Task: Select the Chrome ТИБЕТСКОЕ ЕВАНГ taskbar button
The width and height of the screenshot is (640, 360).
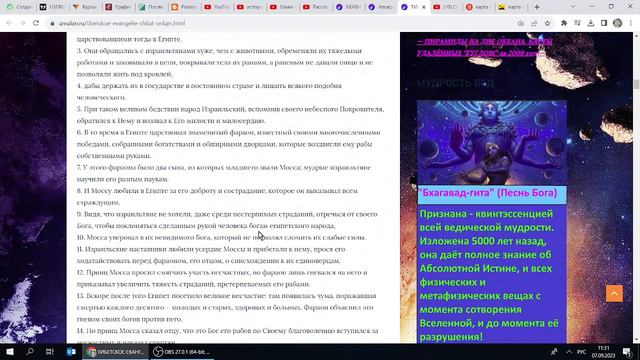Action: click(116, 351)
